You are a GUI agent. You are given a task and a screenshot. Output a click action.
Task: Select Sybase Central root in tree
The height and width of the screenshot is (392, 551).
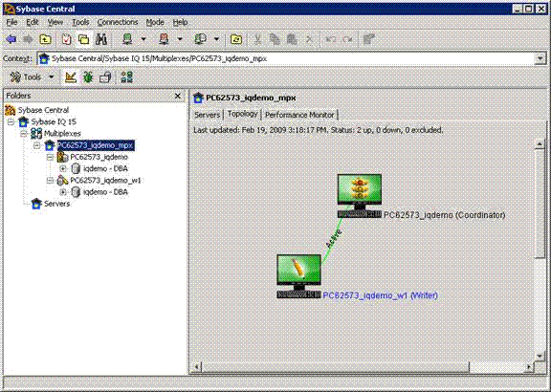coord(43,110)
